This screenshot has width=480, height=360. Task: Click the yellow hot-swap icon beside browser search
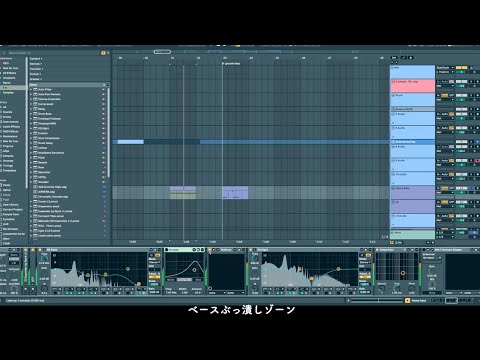pos(103,53)
